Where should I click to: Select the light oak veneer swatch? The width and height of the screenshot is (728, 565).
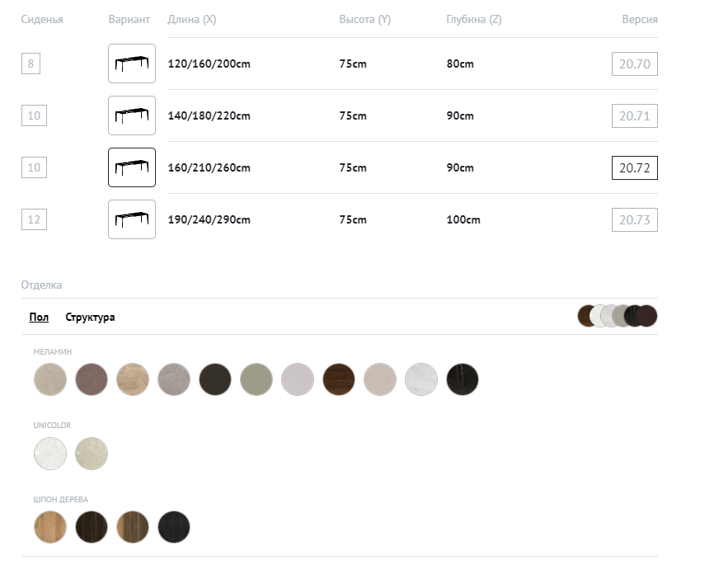pos(50,527)
